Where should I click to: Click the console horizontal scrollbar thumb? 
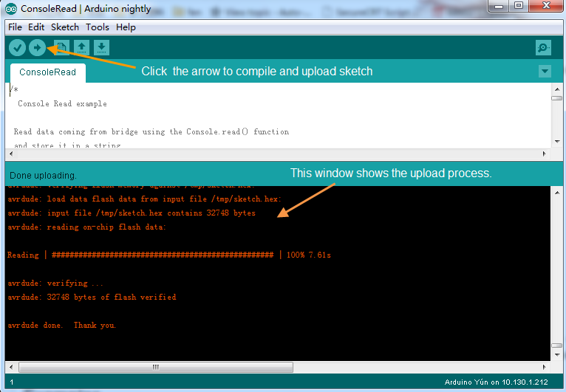156,367
